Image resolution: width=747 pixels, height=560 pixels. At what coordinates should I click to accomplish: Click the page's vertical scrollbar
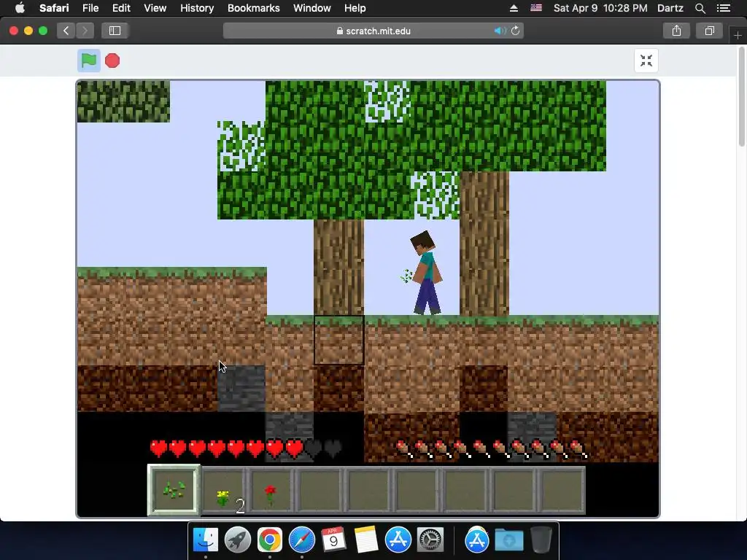[742, 98]
